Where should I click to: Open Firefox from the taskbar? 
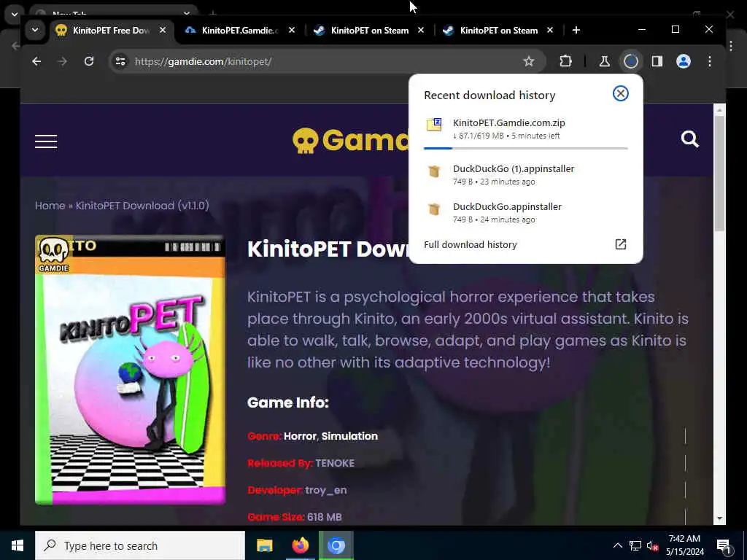tap(300, 545)
